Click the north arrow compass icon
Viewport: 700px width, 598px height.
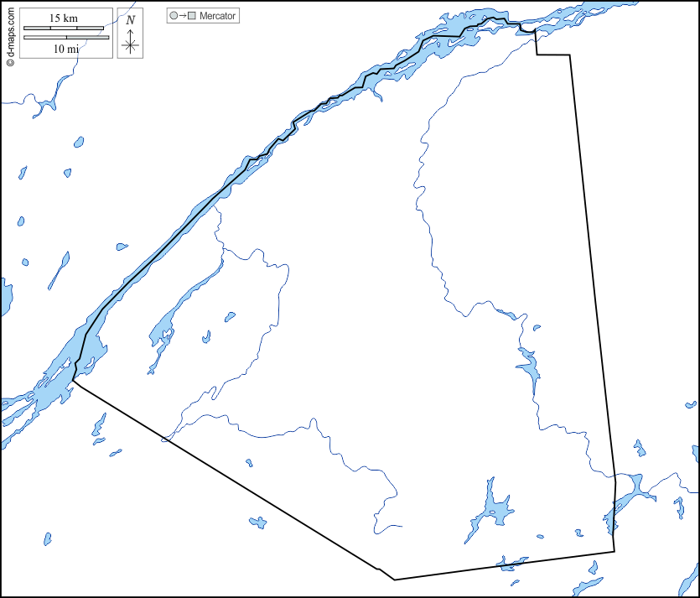pos(130,34)
